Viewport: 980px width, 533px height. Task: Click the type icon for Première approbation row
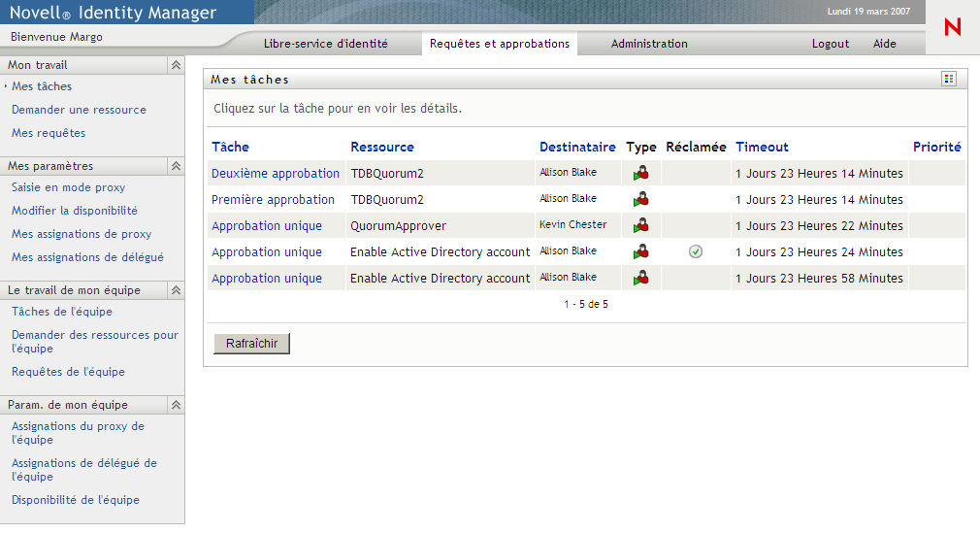[640, 200]
